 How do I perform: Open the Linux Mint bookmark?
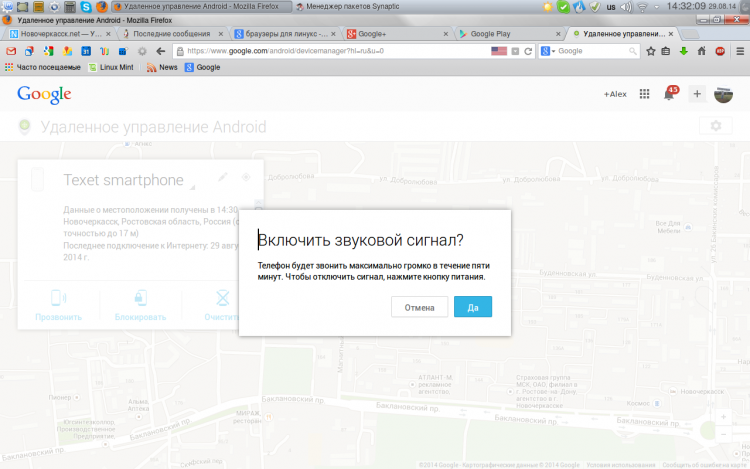click(111, 67)
